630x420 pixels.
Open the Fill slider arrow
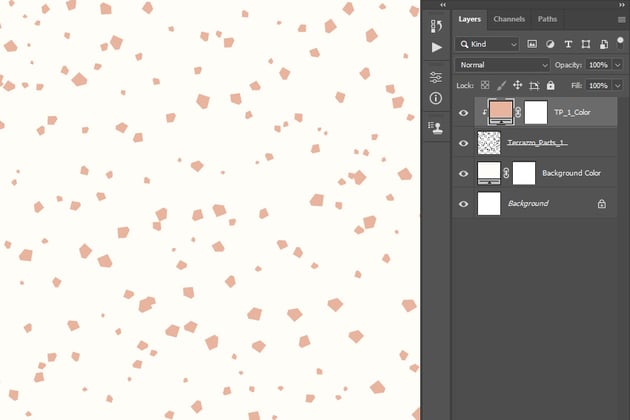618,85
